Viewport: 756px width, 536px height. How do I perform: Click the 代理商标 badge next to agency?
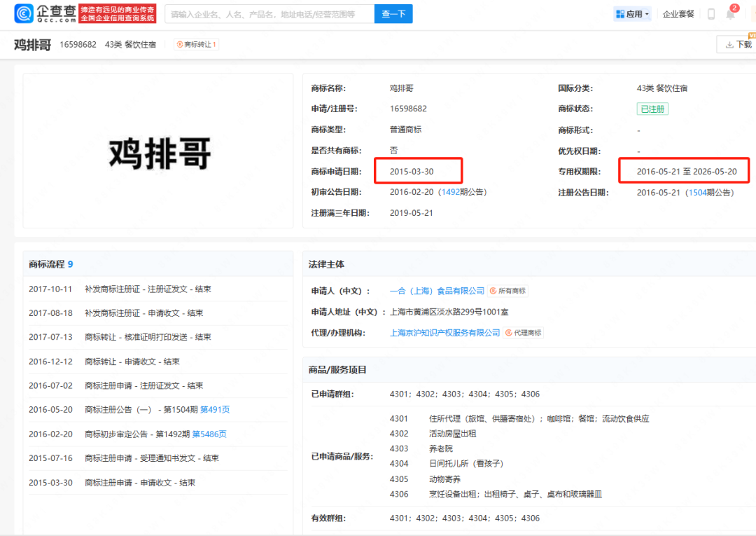click(523, 333)
